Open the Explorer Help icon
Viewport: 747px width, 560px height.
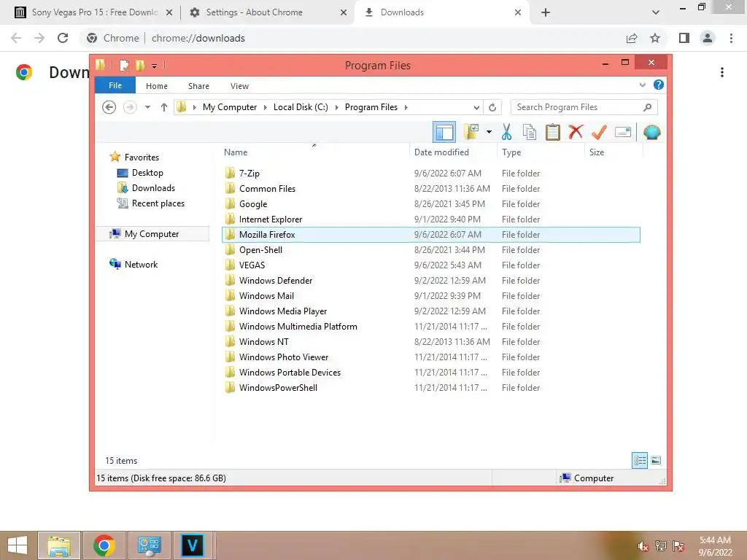pyautogui.click(x=659, y=85)
